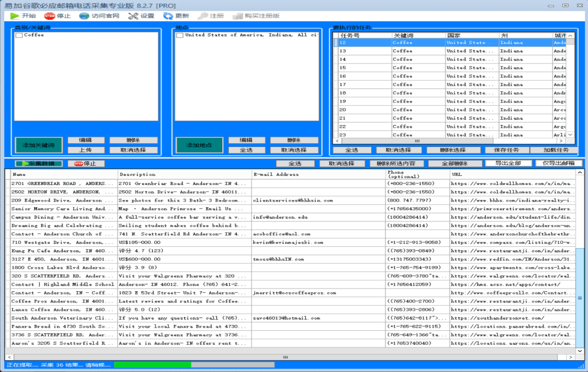Click the Add Keyword (添加关键词) button
This screenshot has width=588, height=372.
(38, 145)
